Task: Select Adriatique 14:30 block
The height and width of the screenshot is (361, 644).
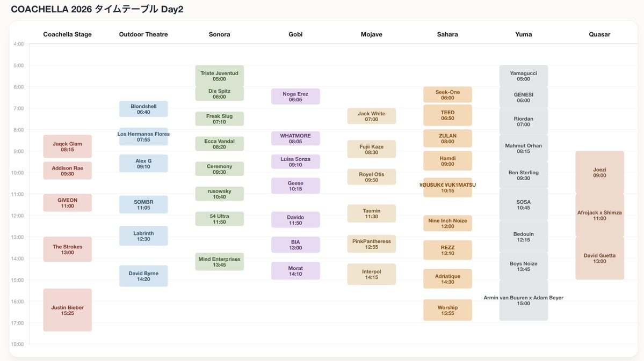Action: pos(447,279)
